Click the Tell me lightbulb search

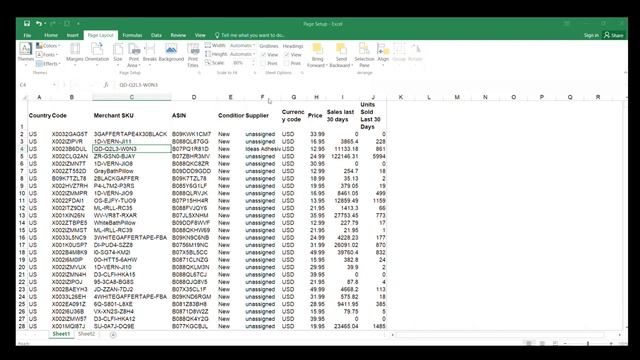217,35
